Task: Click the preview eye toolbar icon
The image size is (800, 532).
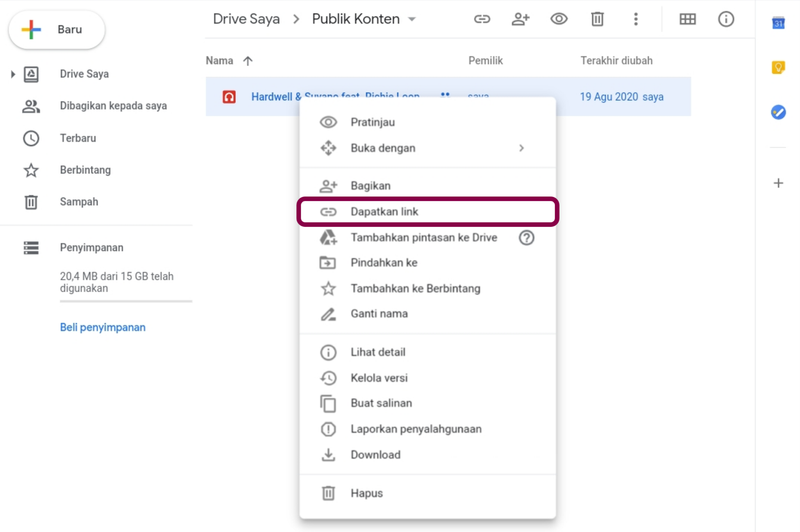Action: click(559, 19)
